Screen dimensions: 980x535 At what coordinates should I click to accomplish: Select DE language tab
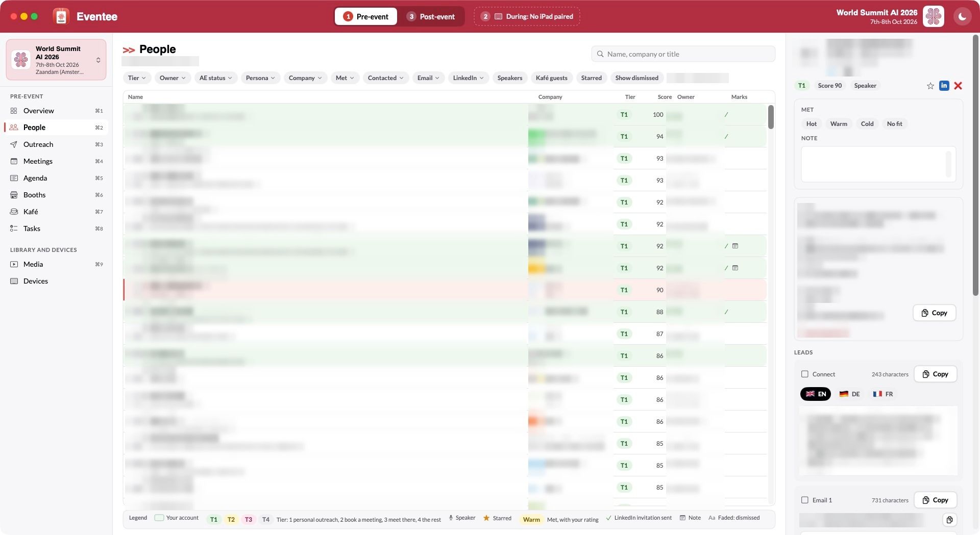pyautogui.click(x=850, y=394)
